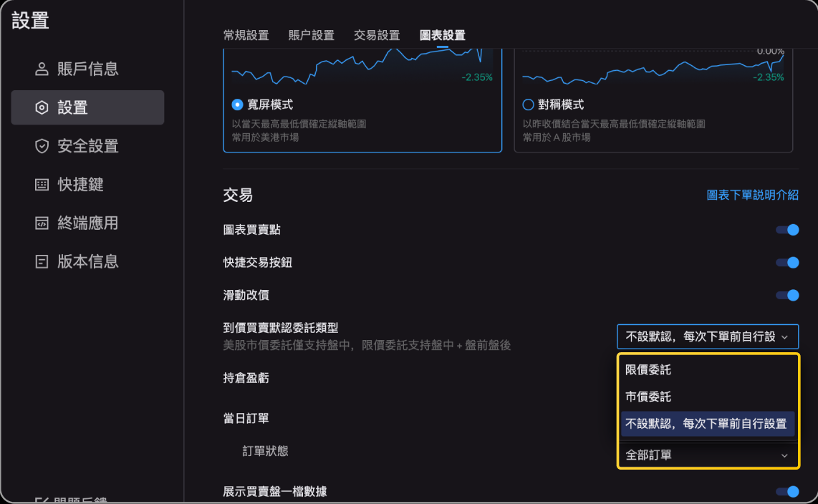Click the 設置 hexagon gear icon in sidebar

coord(42,108)
